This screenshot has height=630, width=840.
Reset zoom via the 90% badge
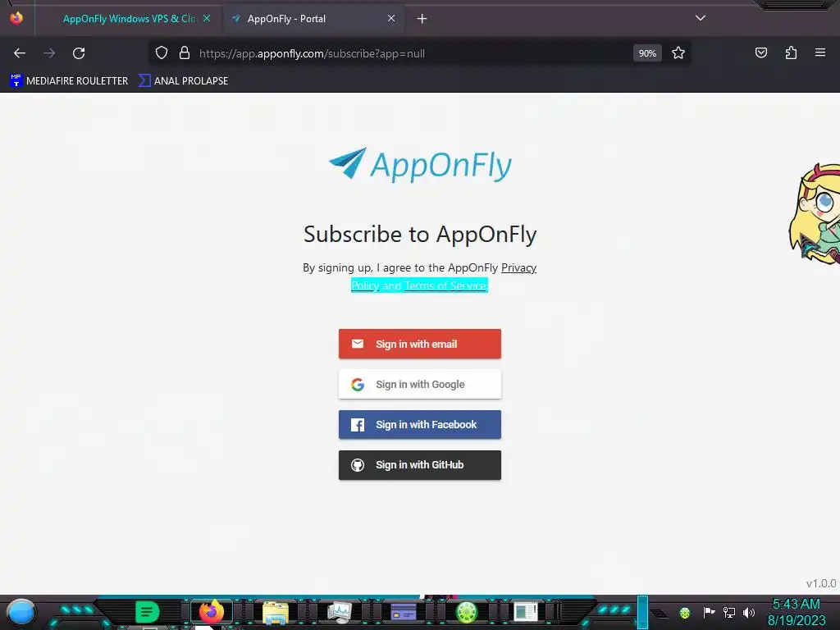click(x=647, y=53)
